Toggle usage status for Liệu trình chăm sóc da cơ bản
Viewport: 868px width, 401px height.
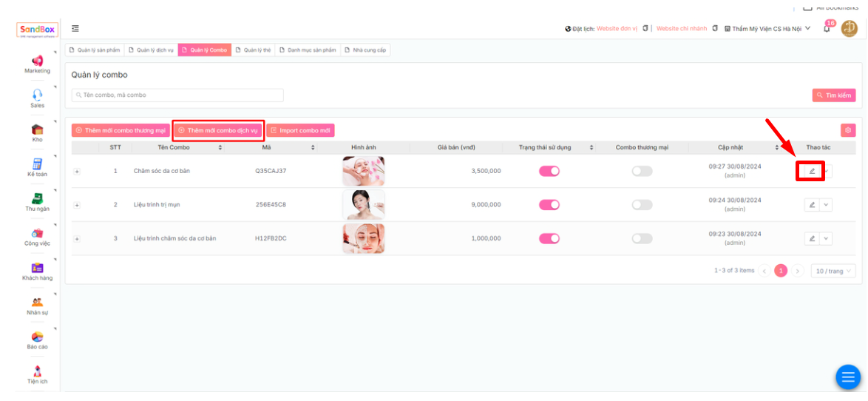tap(549, 238)
